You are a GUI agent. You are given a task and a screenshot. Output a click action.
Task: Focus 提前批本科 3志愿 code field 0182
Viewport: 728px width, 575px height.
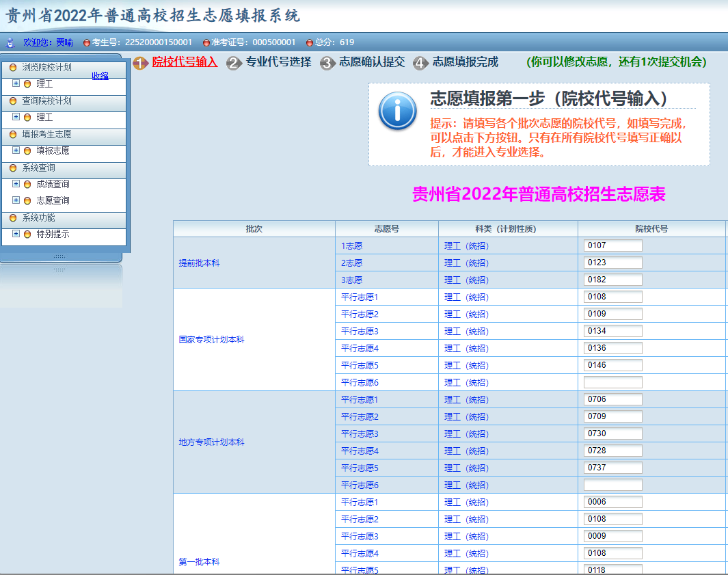[613, 280]
